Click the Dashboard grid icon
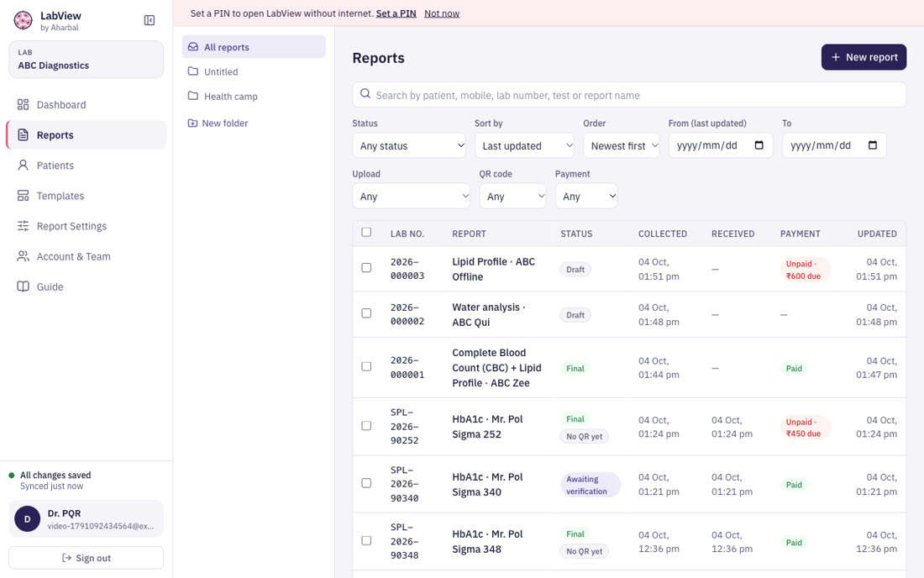This screenshot has height=578, width=924. 23,105
